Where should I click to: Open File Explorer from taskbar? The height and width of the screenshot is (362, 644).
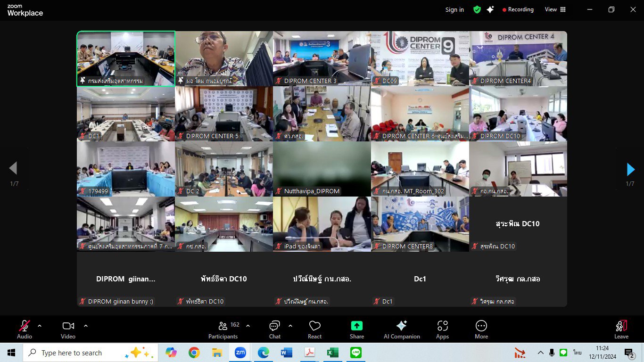coord(217,353)
